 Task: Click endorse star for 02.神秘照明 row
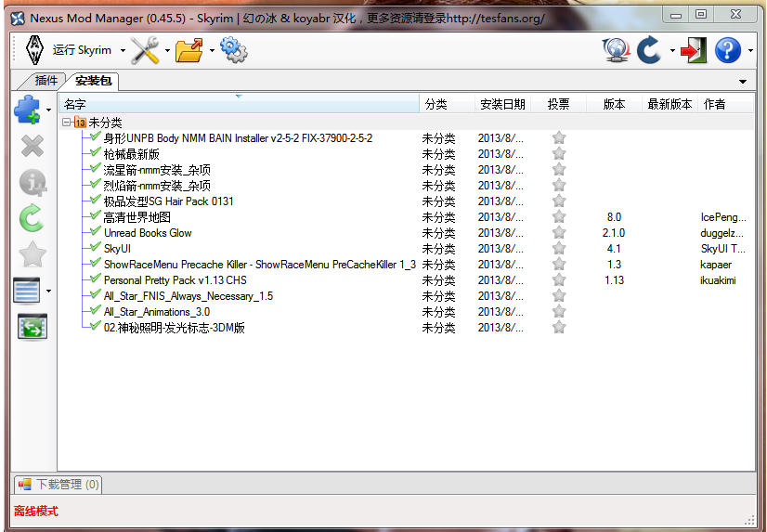(559, 327)
